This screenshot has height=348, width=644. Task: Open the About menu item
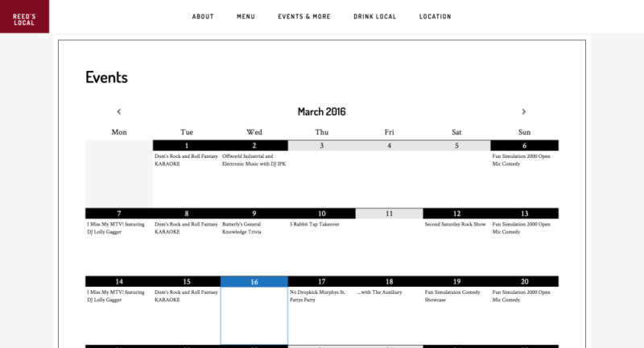203,16
